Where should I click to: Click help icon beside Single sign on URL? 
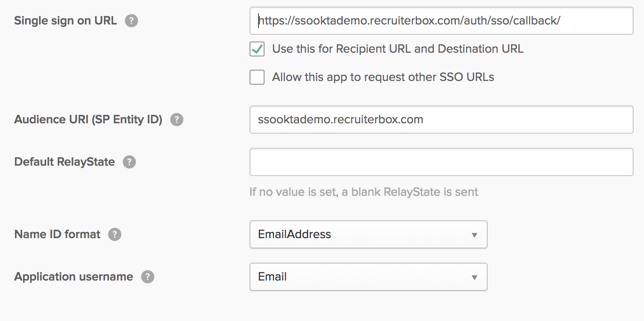click(x=131, y=21)
